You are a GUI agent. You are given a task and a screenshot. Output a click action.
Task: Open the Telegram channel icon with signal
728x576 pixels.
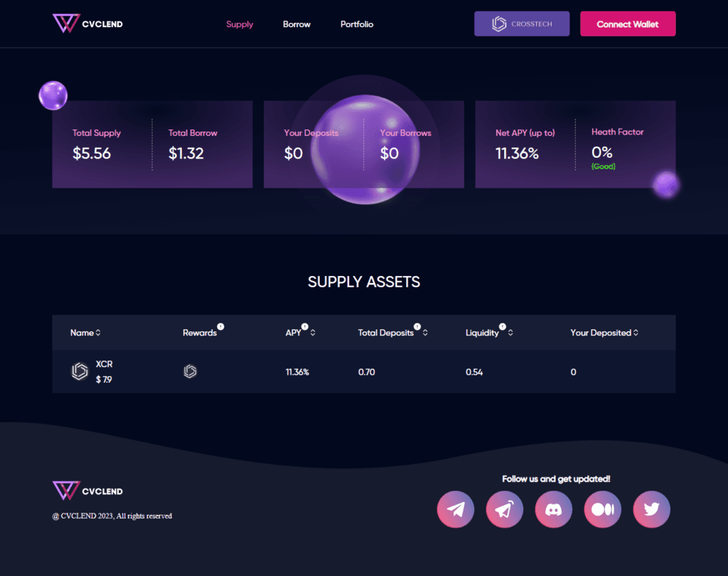[x=505, y=510]
